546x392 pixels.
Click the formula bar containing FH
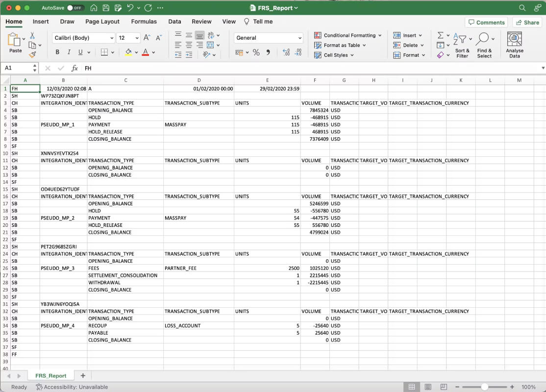coord(312,68)
